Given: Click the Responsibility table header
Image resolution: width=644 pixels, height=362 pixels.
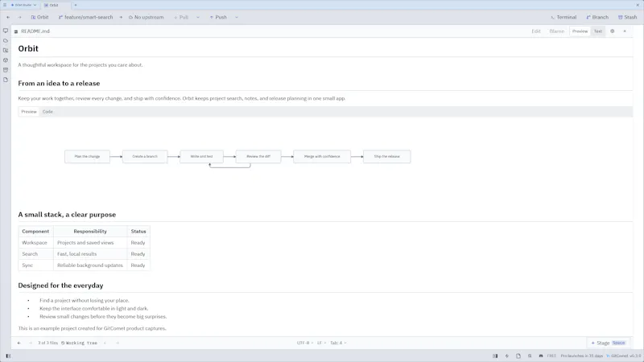Looking at the screenshot, I should click(90, 232).
